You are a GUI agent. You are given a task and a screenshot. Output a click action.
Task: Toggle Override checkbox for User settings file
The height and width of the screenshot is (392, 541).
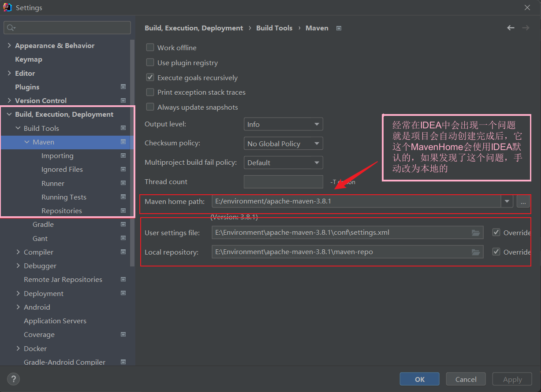pyautogui.click(x=496, y=233)
